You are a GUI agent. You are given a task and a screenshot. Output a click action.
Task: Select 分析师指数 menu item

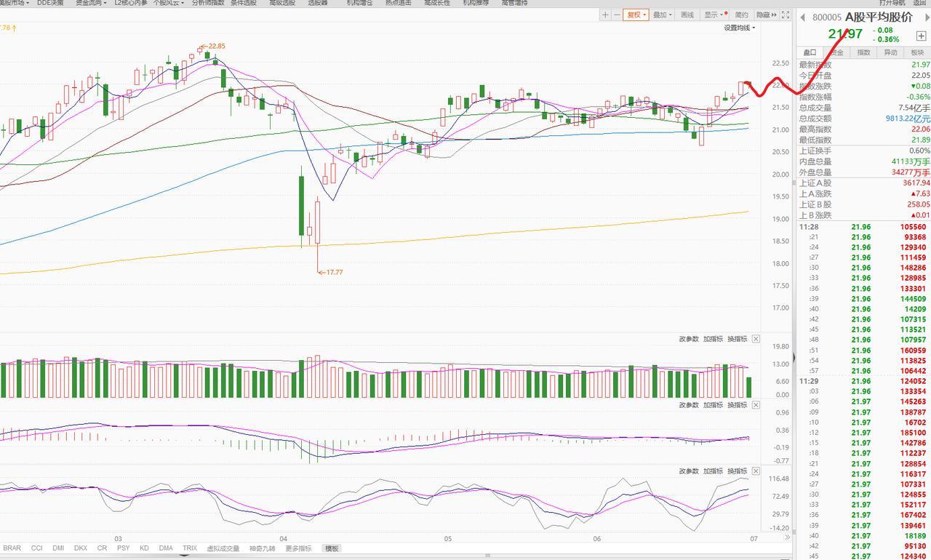208,3
